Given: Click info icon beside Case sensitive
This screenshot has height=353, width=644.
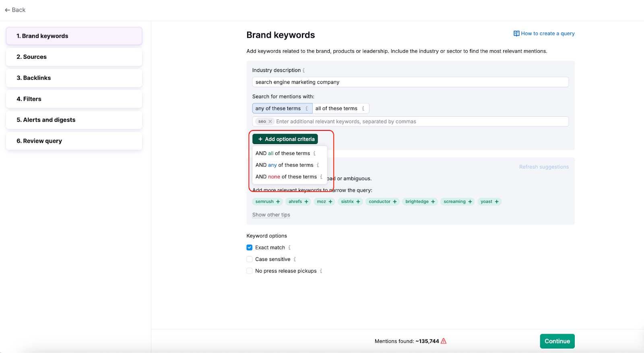Looking at the screenshot, I should point(295,259).
